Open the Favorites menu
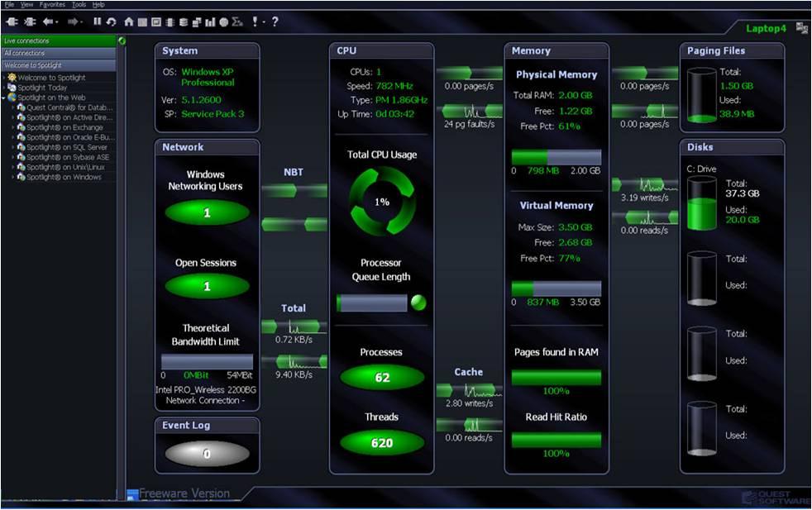Image resolution: width=812 pixels, height=510 pixels. pos(52,5)
